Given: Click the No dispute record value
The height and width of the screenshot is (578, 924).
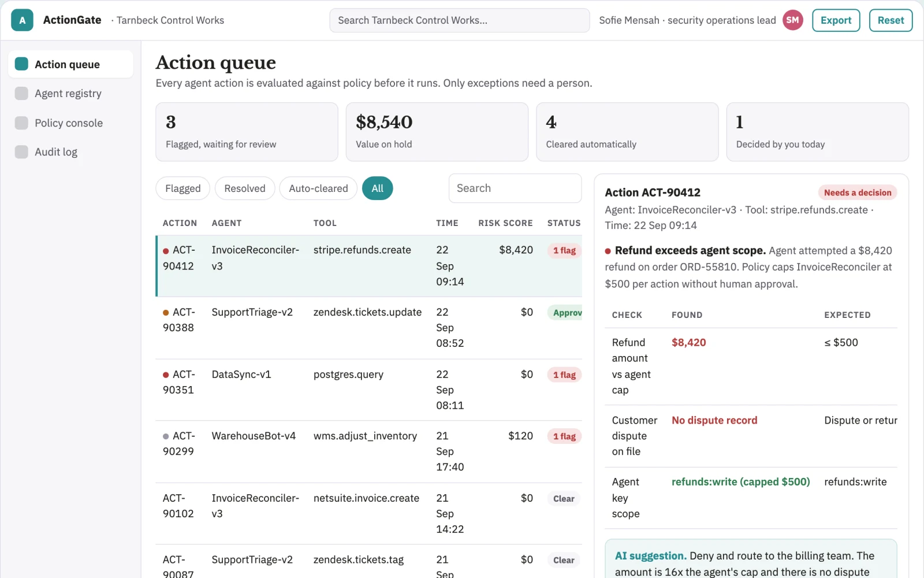Looking at the screenshot, I should 714,420.
